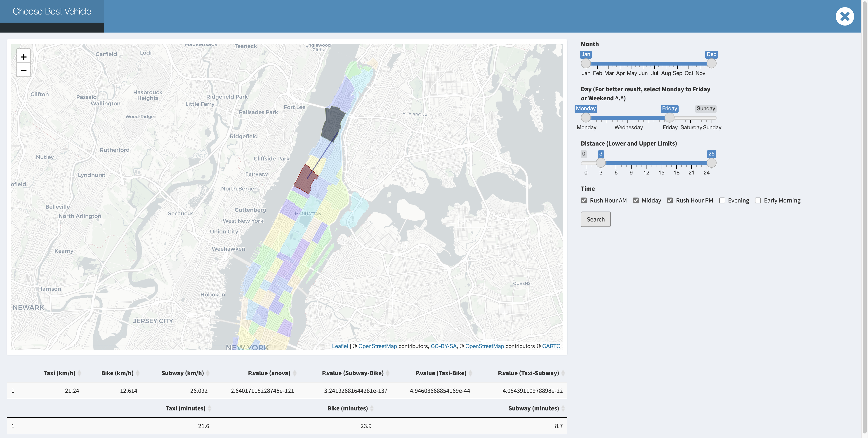Open the second OpenStreetMap attribution link

coord(485,346)
